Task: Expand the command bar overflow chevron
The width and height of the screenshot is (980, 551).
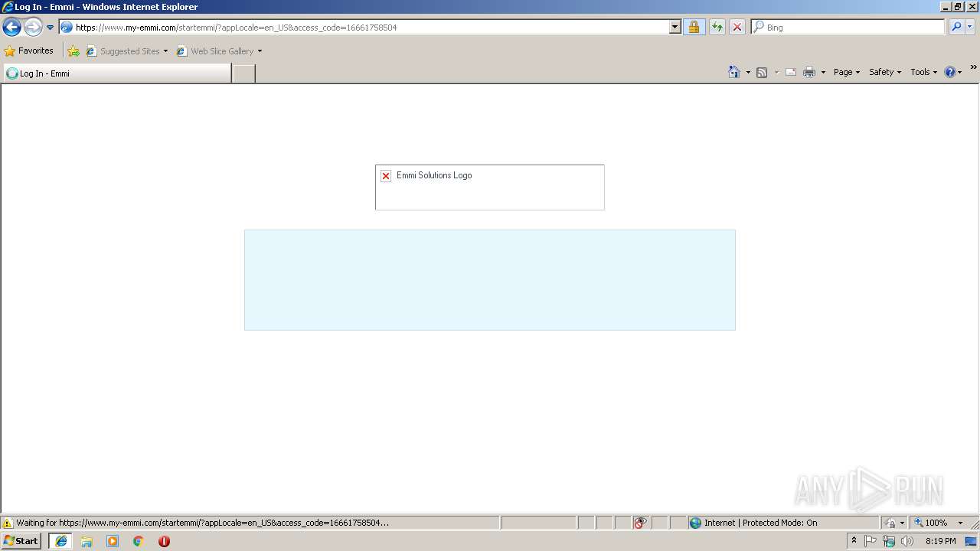Action: pyautogui.click(x=973, y=68)
